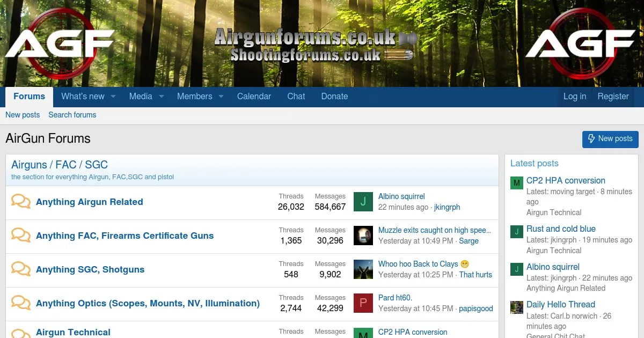644x338 pixels.
Task: Select the Forums tab
Action: (29, 97)
